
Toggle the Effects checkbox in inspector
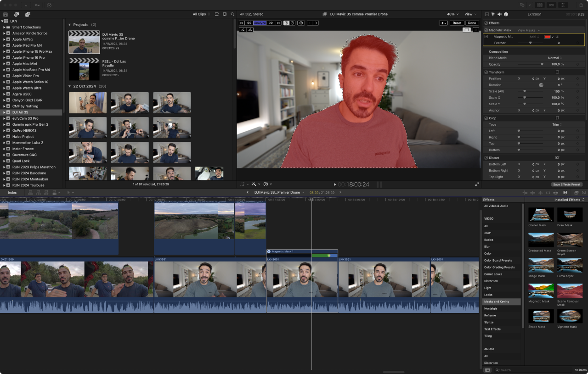(x=486, y=23)
